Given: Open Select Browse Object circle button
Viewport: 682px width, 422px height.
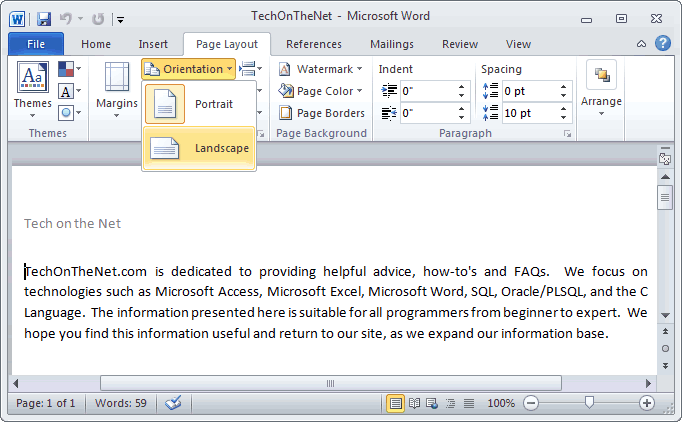Looking at the screenshot, I should pos(665,348).
